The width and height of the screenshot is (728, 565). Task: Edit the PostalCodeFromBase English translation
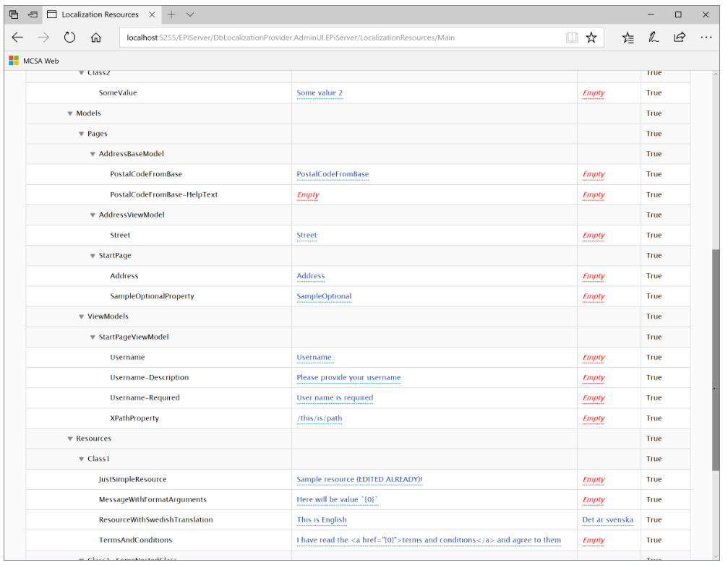(x=333, y=174)
